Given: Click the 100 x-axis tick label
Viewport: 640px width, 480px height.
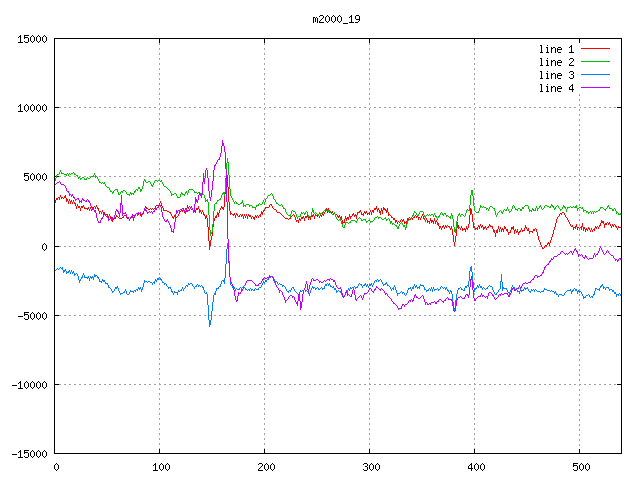Looking at the screenshot, I should (x=159, y=467).
